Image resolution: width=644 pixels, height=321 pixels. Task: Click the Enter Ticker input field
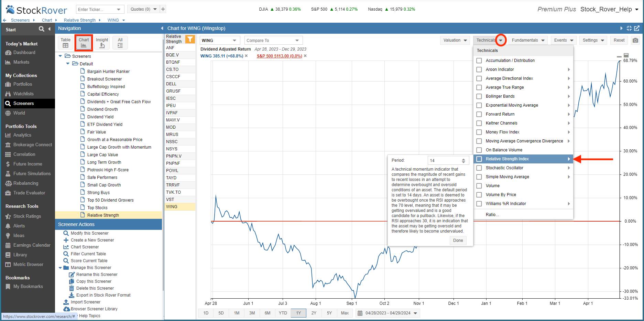click(x=96, y=9)
